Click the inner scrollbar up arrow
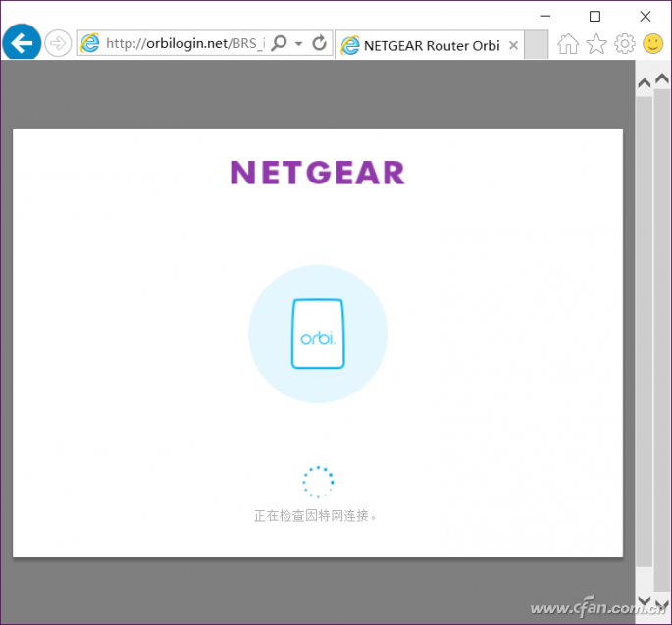 pyautogui.click(x=645, y=83)
